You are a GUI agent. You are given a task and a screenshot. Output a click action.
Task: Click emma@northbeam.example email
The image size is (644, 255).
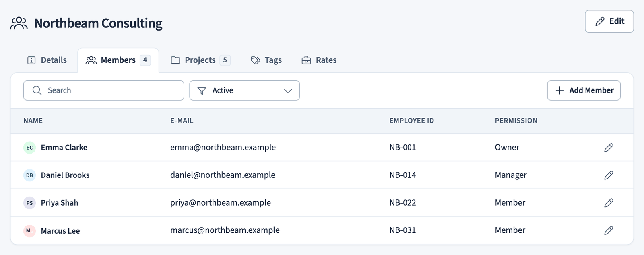223,147
